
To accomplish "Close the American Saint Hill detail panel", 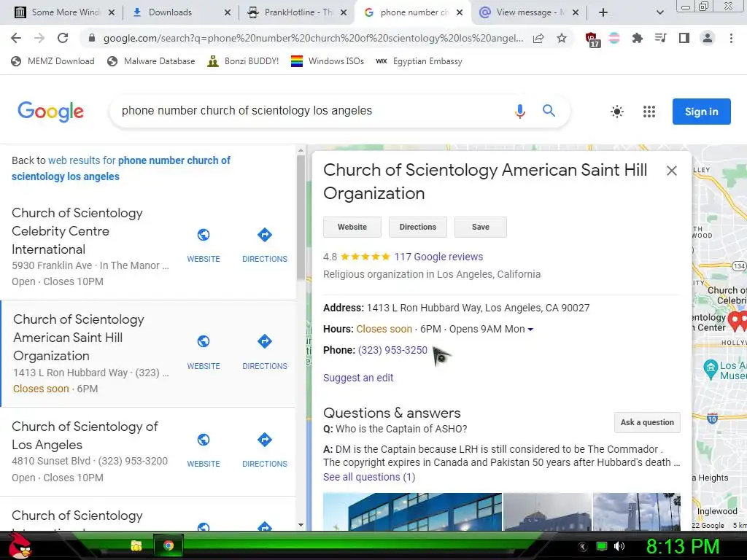I will 671,171.
